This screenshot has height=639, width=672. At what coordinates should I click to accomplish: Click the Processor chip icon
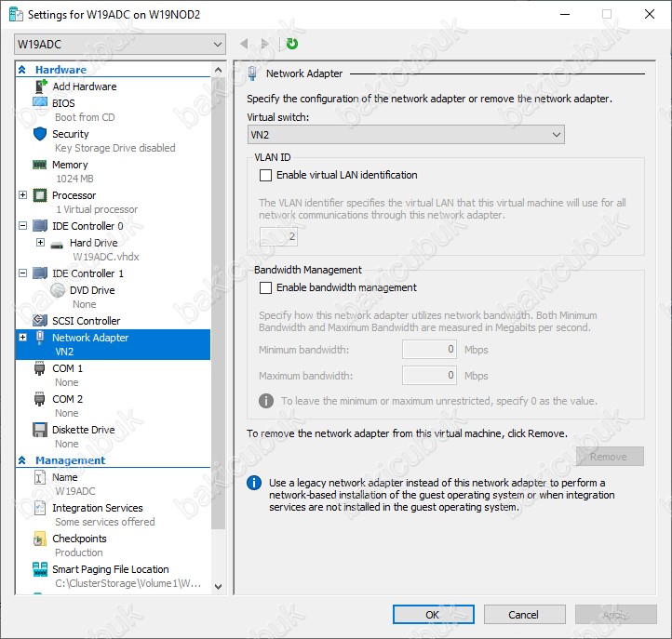(x=40, y=195)
